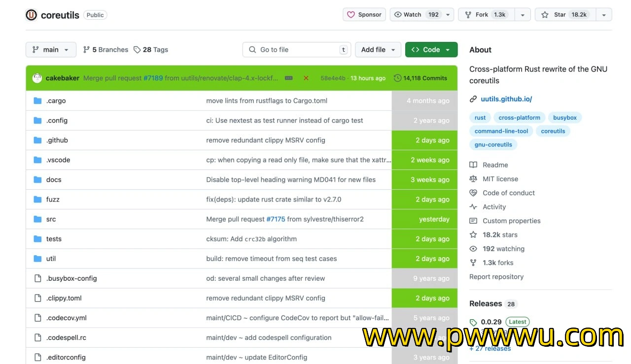
Task: Open pull request #7175 in src commit message
Action: tap(276, 219)
